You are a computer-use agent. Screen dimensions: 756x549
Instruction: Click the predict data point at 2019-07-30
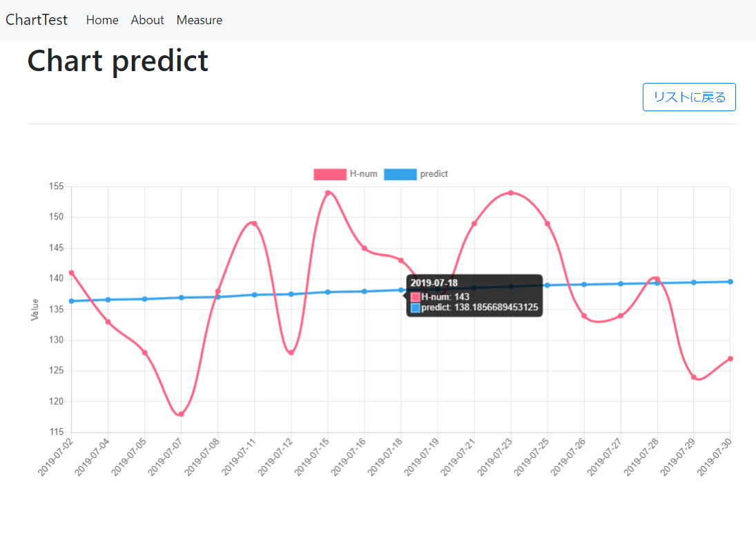pos(730,281)
